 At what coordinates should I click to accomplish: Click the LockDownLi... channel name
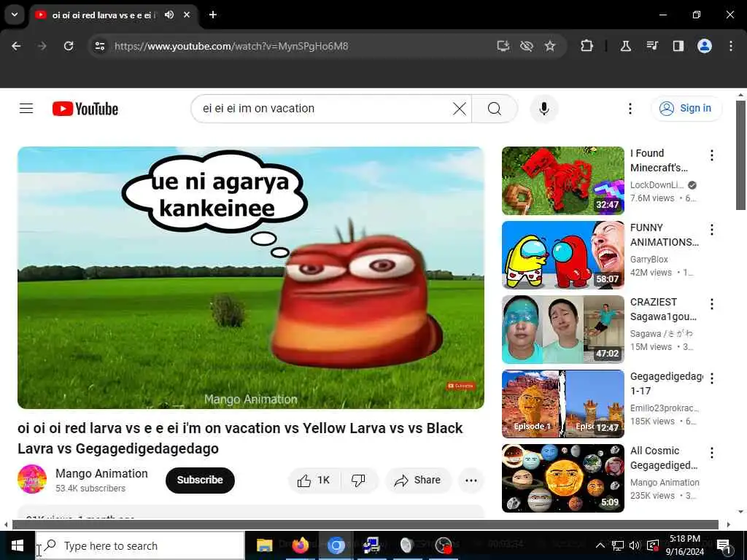pyautogui.click(x=657, y=185)
